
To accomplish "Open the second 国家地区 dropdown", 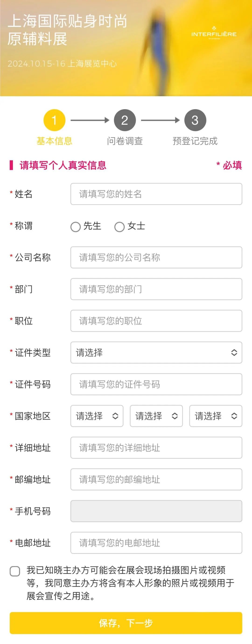I will [x=156, y=416].
